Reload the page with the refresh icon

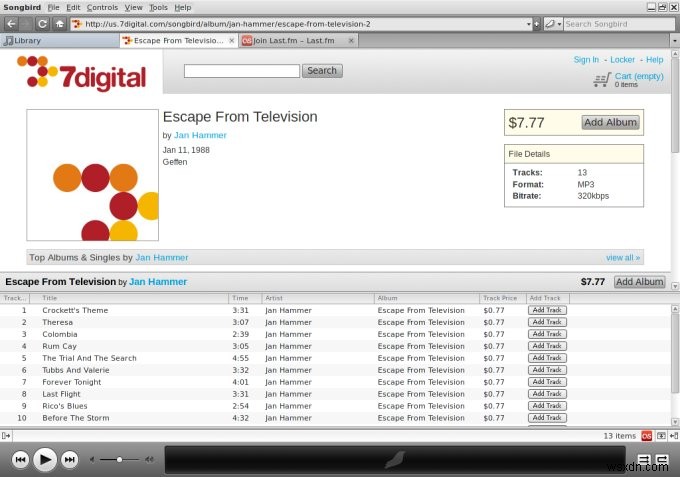(42, 24)
